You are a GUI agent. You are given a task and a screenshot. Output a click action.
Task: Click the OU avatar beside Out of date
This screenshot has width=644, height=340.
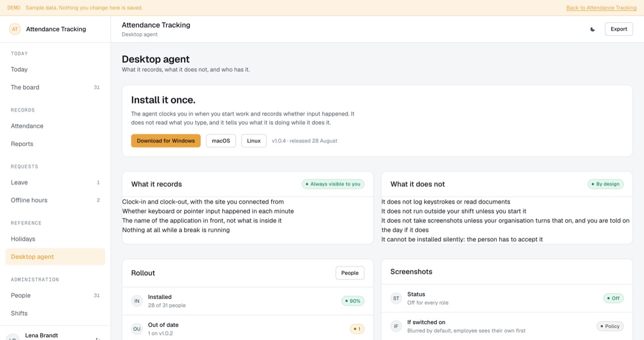137,329
